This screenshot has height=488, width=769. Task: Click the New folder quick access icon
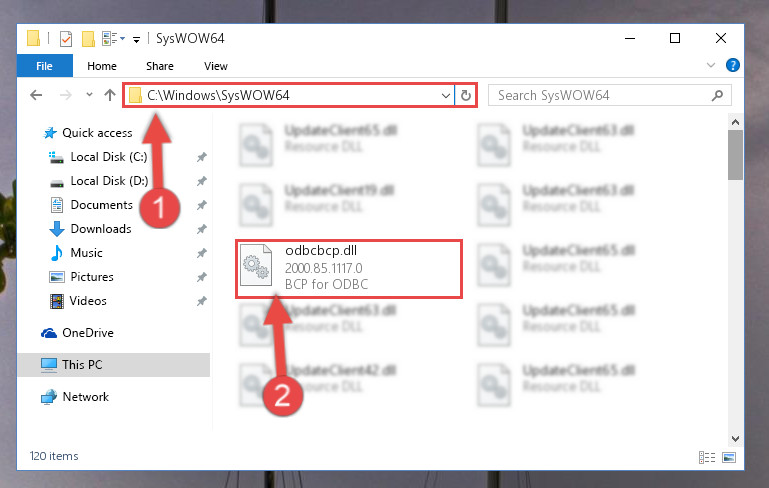click(88, 38)
